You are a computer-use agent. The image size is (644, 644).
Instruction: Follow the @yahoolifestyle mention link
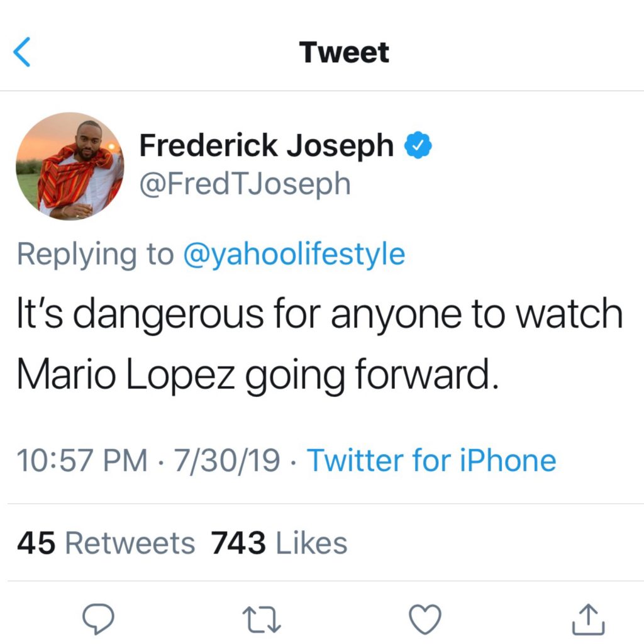coord(294,255)
